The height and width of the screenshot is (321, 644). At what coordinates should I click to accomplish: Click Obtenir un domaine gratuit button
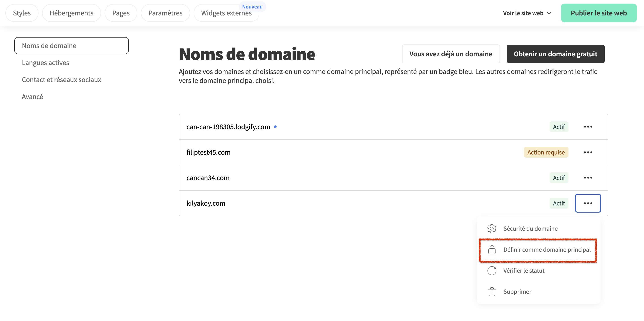pyautogui.click(x=555, y=54)
